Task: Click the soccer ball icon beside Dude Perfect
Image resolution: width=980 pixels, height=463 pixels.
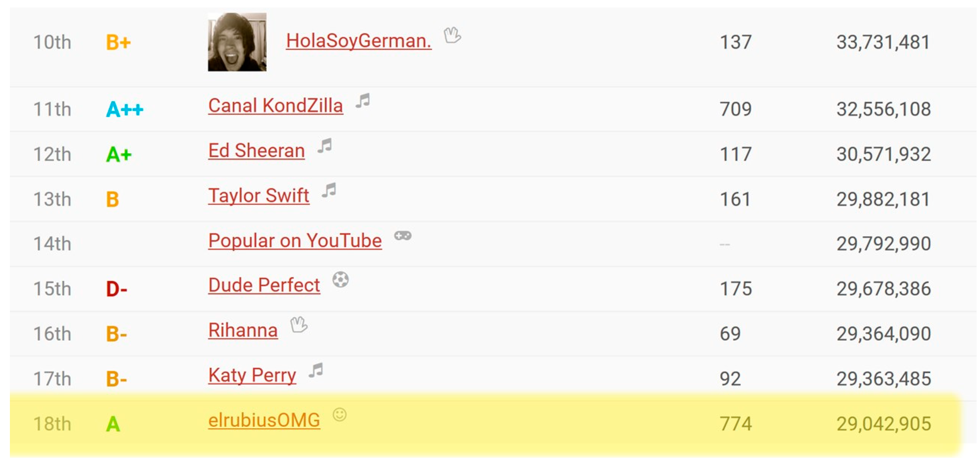Action: click(341, 280)
